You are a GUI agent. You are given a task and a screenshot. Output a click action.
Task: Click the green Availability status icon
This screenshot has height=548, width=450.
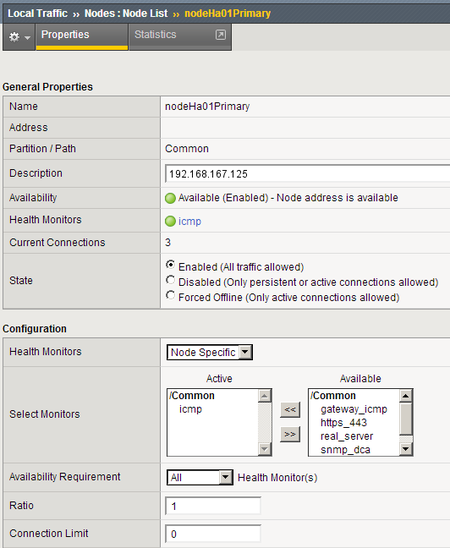[170, 198]
